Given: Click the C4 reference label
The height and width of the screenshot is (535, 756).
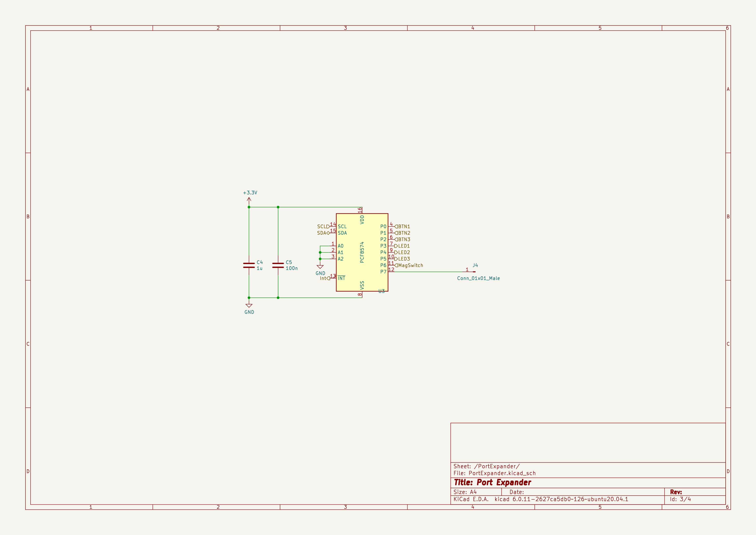Looking at the screenshot, I should (260, 262).
